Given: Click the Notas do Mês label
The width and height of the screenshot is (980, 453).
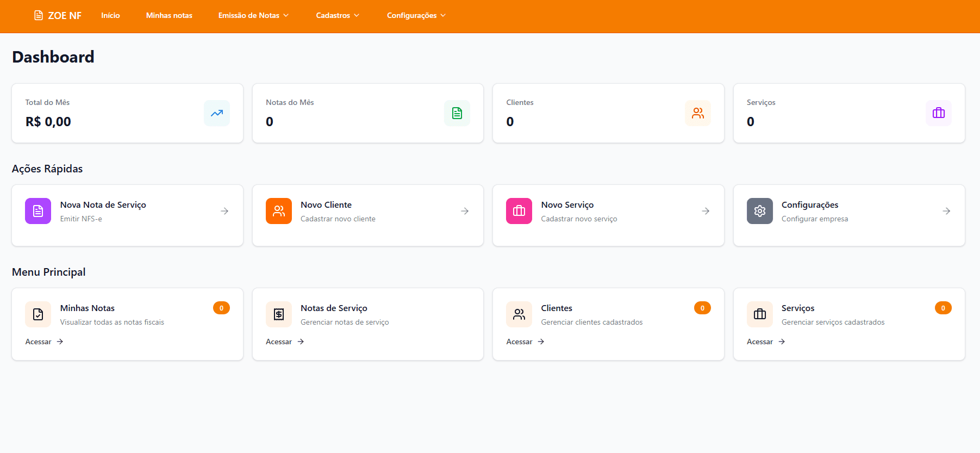Looking at the screenshot, I should 290,102.
